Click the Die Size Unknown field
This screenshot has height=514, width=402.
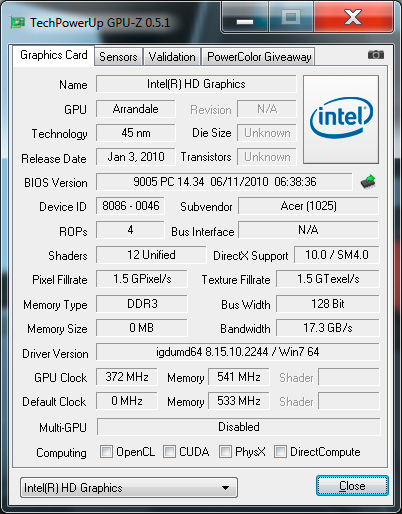(267, 133)
